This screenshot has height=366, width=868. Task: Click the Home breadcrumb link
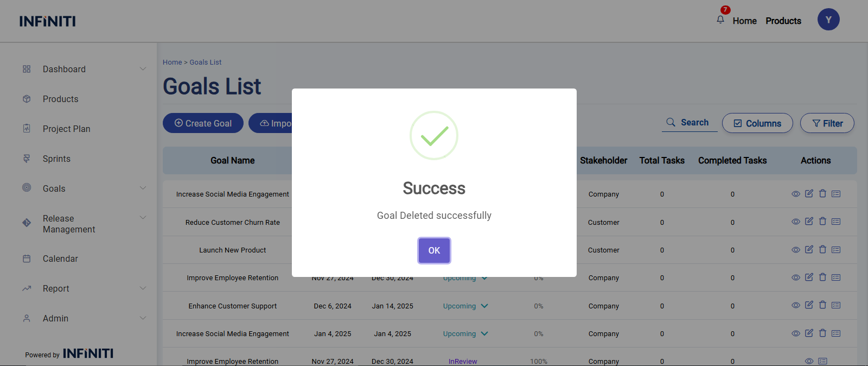click(172, 62)
